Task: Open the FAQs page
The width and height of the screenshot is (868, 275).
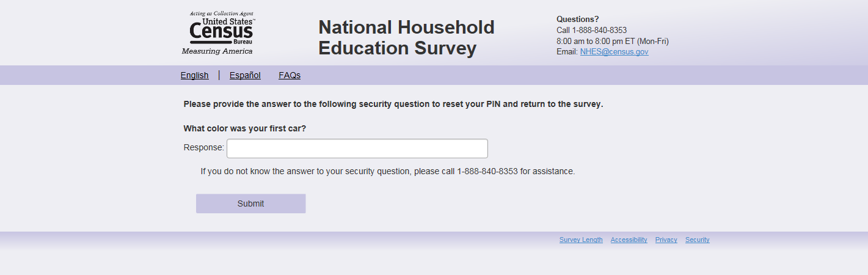Action: (290, 75)
